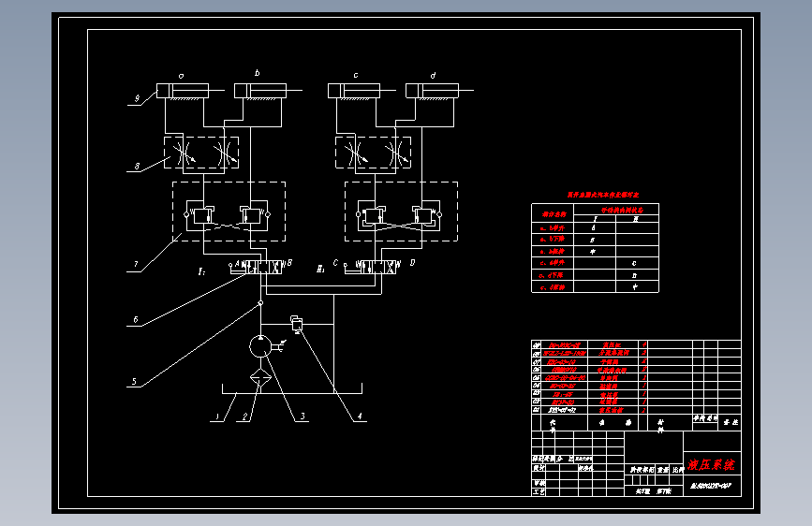The height and width of the screenshot is (526, 812).
Task: Click callout number 4
Action: (x=360, y=416)
